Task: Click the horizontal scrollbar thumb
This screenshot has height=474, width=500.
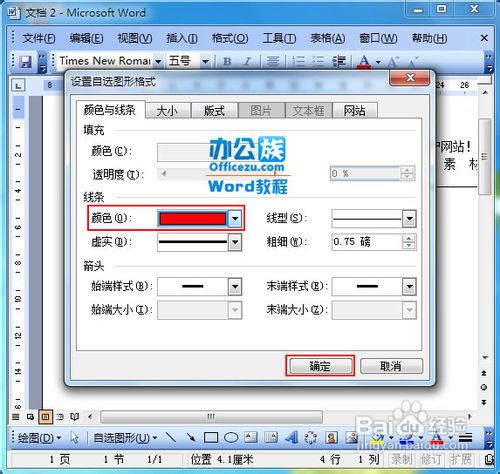Action: coord(211,417)
